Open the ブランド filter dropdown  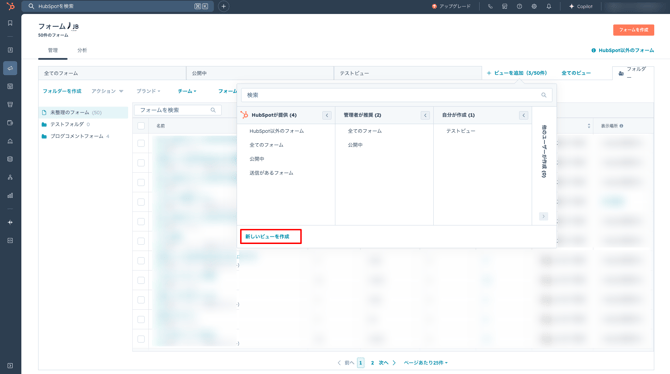tap(148, 91)
